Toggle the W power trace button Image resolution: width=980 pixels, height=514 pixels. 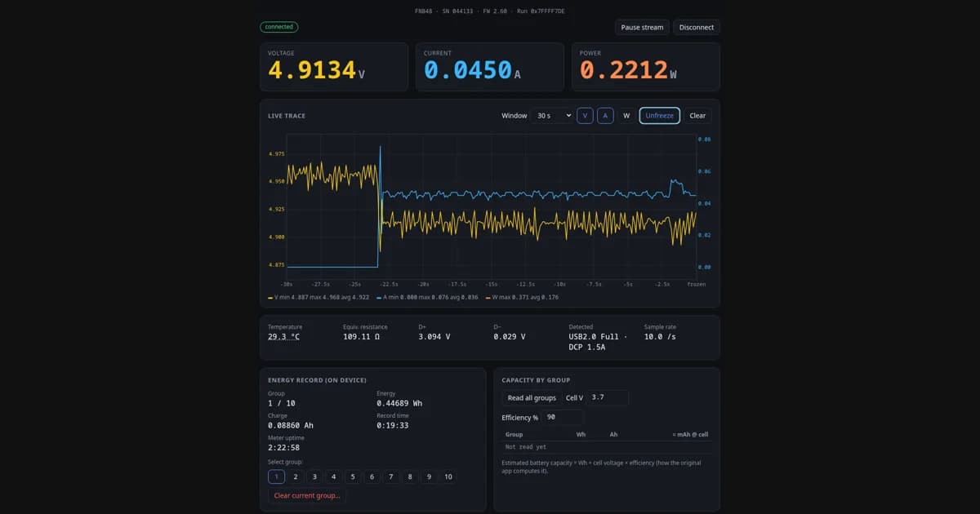(626, 116)
